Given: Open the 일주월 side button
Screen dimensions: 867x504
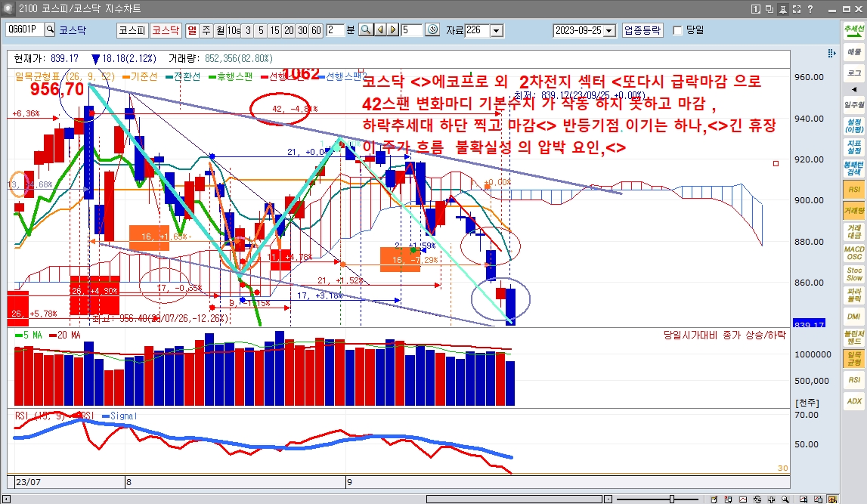Looking at the screenshot, I should pyautogui.click(x=854, y=105).
